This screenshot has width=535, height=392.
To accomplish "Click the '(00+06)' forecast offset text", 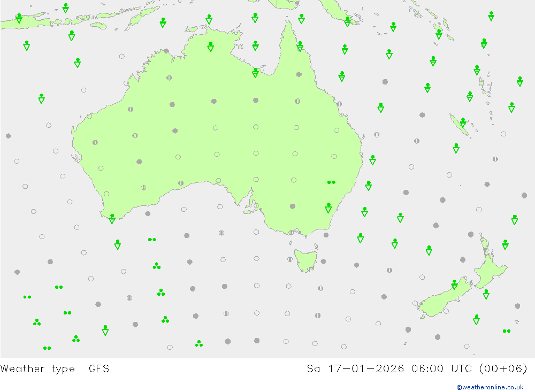I will 503,369.
